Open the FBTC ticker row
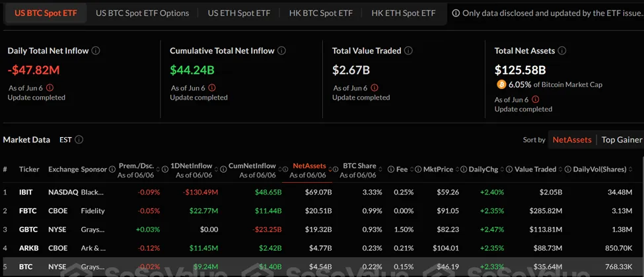 coord(28,211)
